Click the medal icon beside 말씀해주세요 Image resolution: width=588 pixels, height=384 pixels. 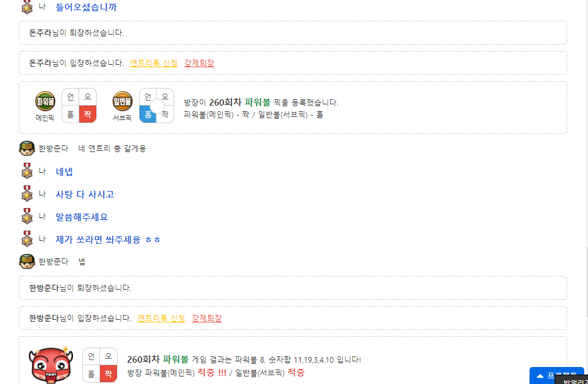pos(26,217)
